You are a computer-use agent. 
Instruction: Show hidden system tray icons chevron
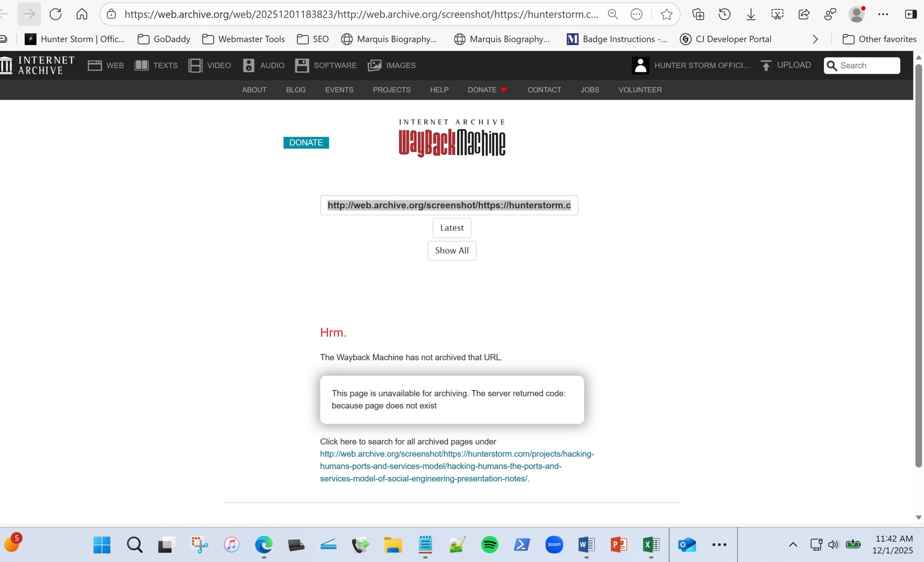tap(793, 544)
